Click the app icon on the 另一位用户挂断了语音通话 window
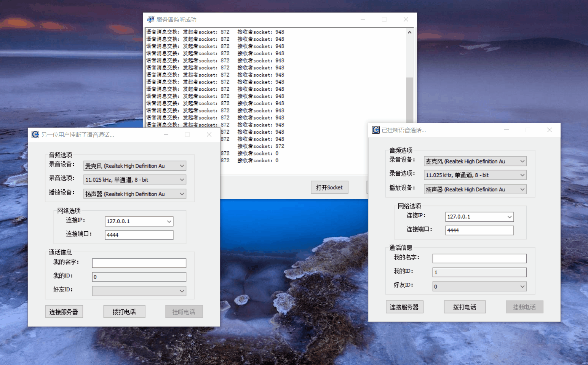This screenshot has height=365, width=588. tap(35, 134)
